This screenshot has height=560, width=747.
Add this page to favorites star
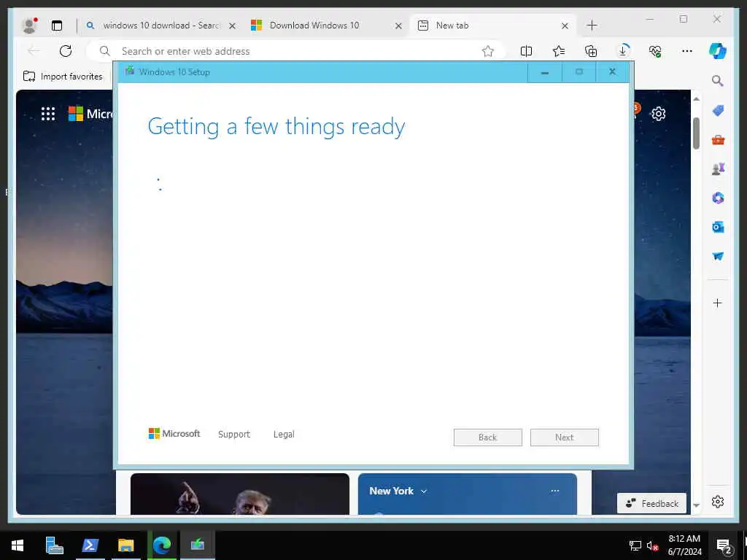487,51
